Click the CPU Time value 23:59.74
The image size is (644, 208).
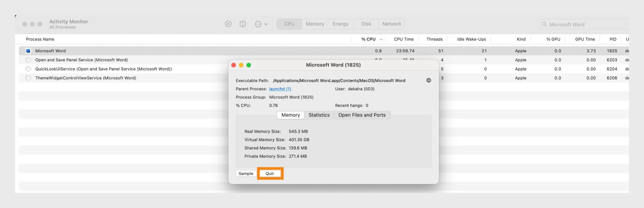pyautogui.click(x=405, y=51)
